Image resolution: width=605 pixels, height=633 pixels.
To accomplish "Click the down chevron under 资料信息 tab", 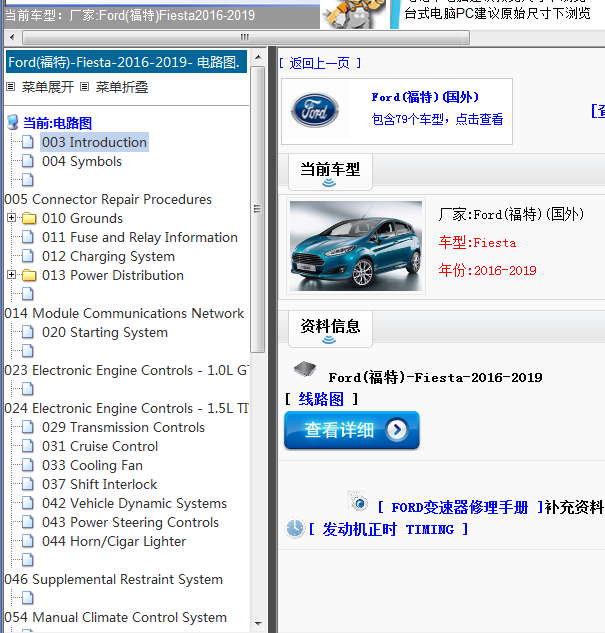I will click(329, 340).
